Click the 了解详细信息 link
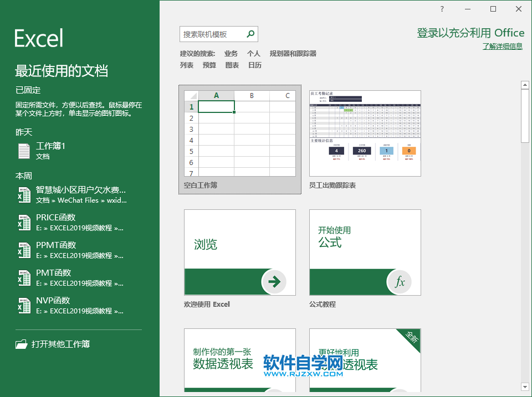Viewport: 532px width, 397px height. [x=502, y=47]
